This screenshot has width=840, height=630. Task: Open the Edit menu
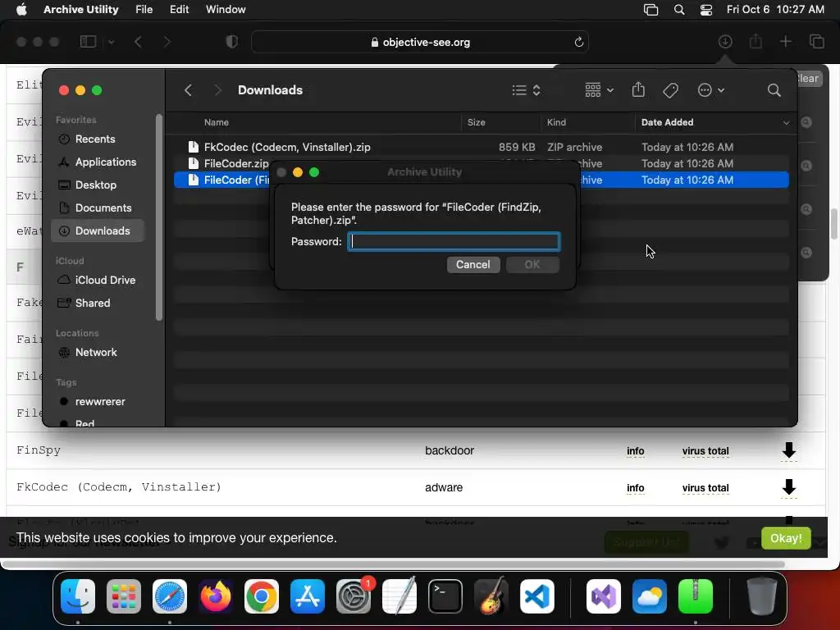179,10
